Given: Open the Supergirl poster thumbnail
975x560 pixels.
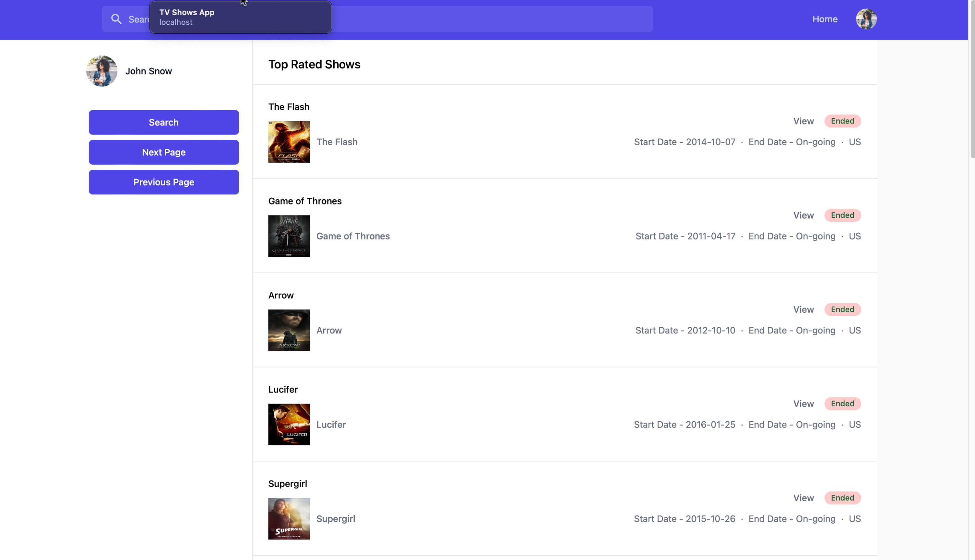Looking at the screenshot, I should (289, 519).
